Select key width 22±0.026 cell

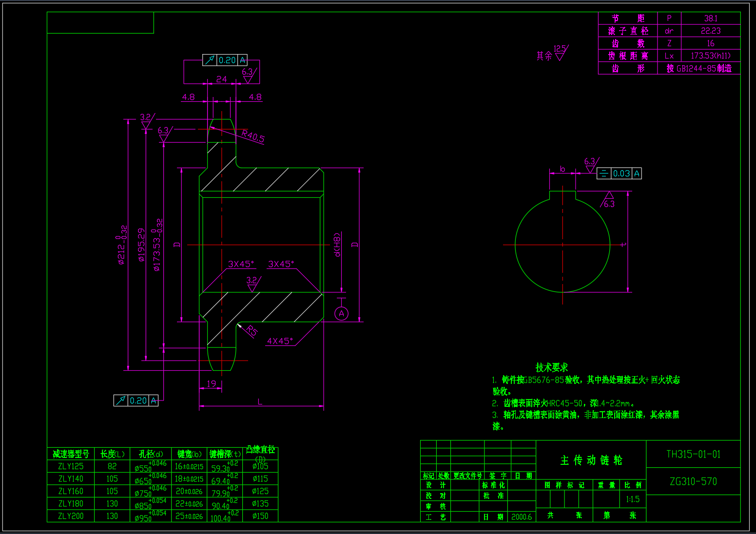[x=189, y=504]
